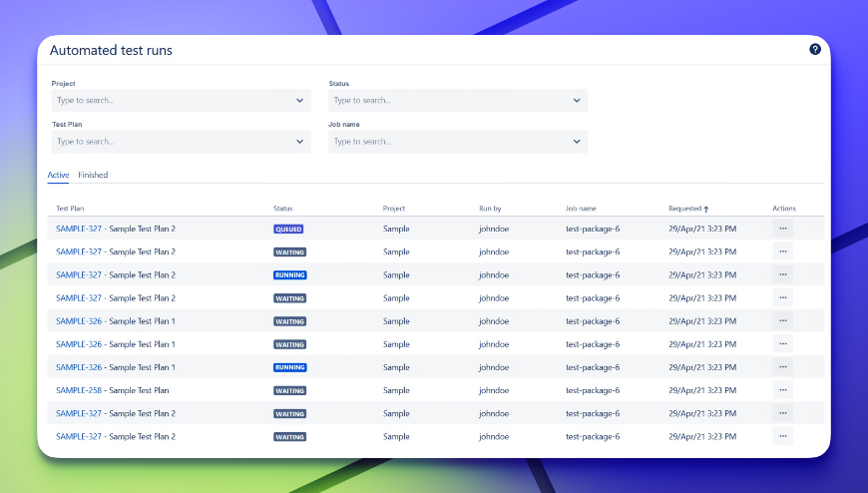This screenshot has width=868, height=493.
Task: Toggle sort arrow next to Requested header
Action: point(706,209)
